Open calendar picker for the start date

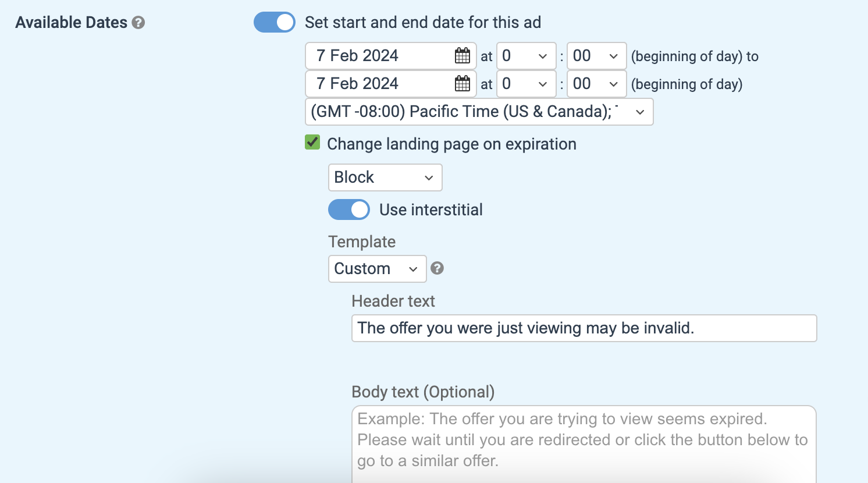[x=463, y=56]
